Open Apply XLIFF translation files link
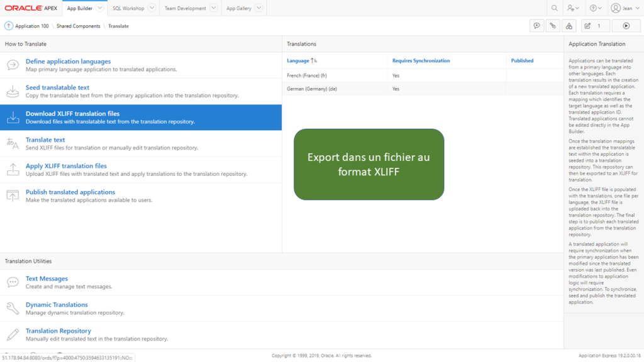644x362 pixels. [x=66, y=166]
